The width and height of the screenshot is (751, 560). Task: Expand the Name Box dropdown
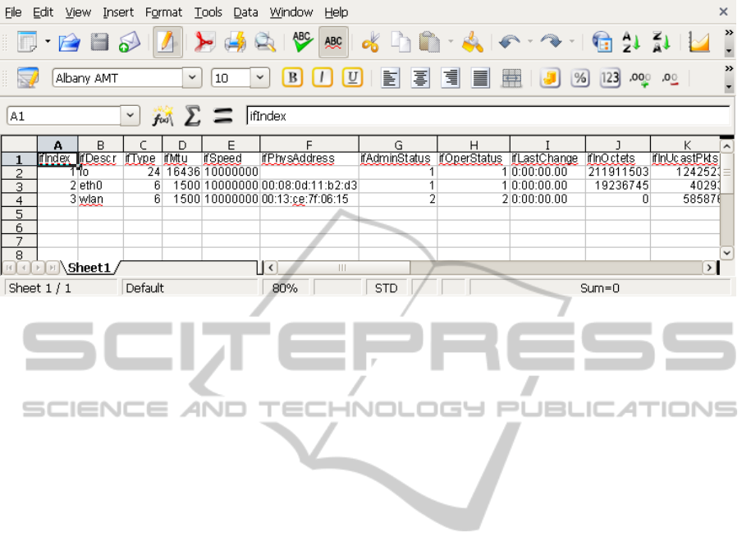(x=130, y=116)
